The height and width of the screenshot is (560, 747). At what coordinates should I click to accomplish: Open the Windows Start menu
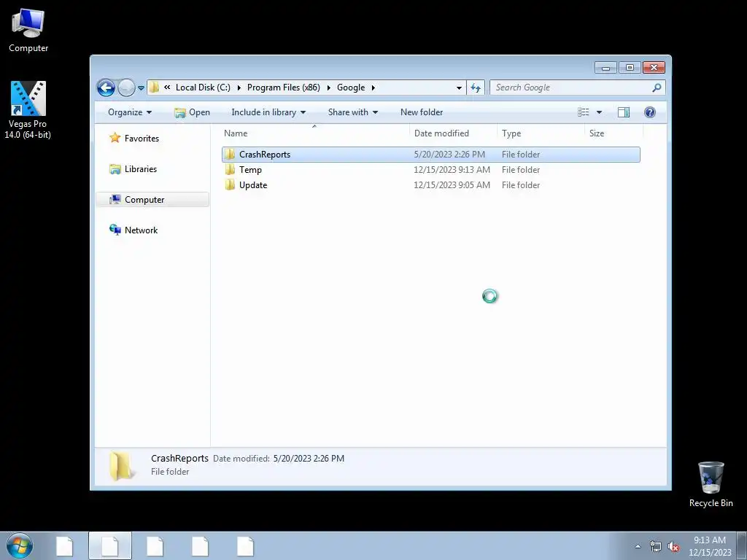click(x=20, y=545)
